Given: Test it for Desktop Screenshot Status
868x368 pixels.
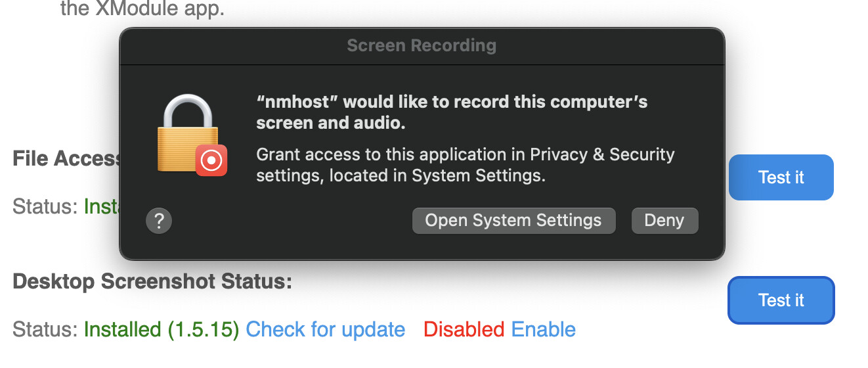Looking at the screenshot, I should click(781, 300).
